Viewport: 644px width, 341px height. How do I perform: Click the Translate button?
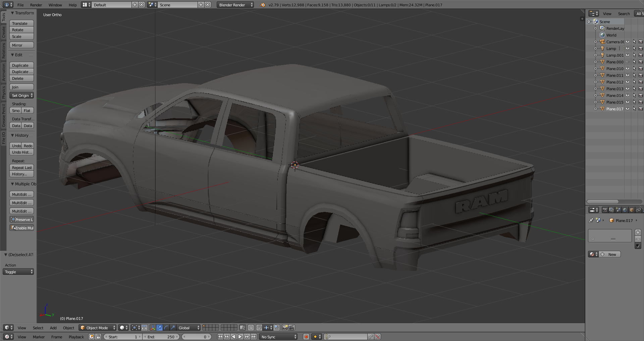point(22,23)
